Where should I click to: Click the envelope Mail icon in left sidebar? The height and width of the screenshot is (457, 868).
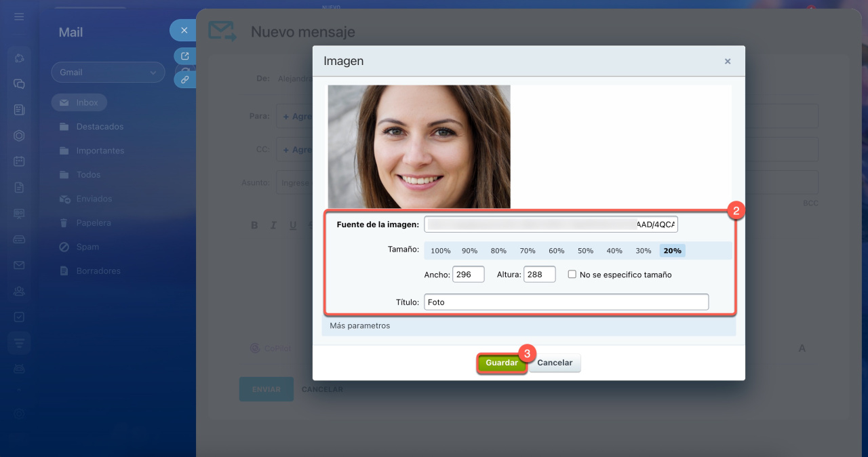[19, 265]
